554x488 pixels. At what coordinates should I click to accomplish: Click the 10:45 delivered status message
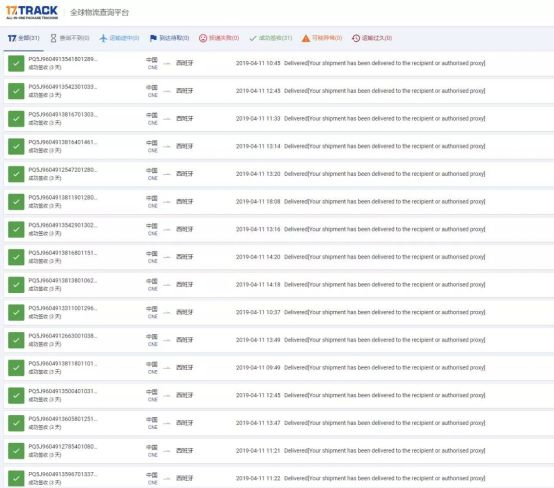coord(384,63)
